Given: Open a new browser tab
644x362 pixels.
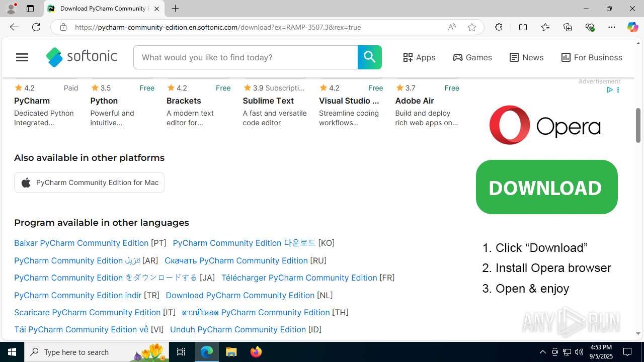Looking at the screenshot, I should tap(175, 9).
